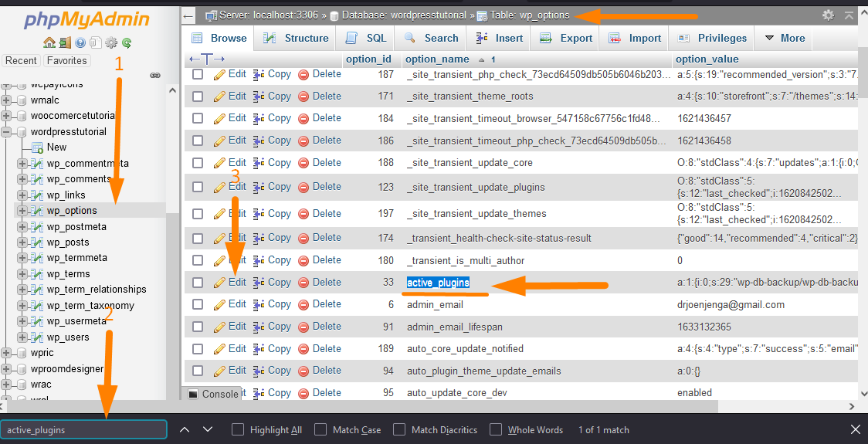Enable Highlight All in find bar
868x444 pixels.
coord(238,429)
